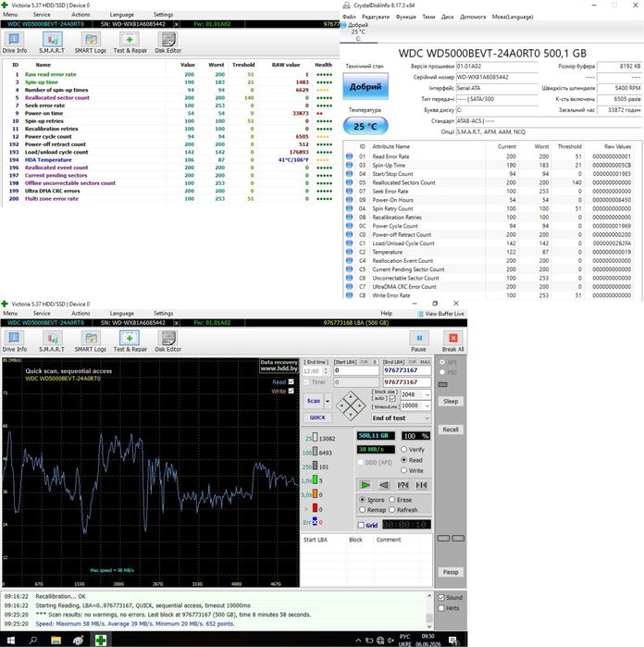644x647 pixels.
Task: Click the orange 3,0s block color indicator
Action: click(x=315, y=494)
